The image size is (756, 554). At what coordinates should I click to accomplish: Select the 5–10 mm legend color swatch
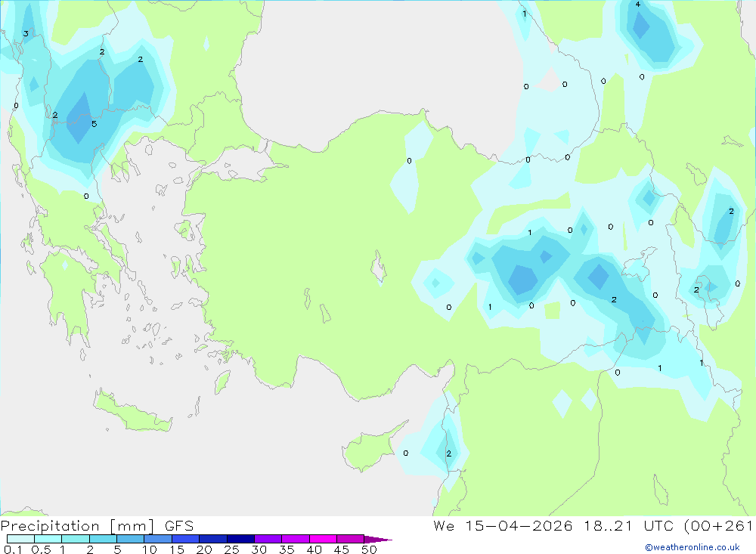pos(131,539)
